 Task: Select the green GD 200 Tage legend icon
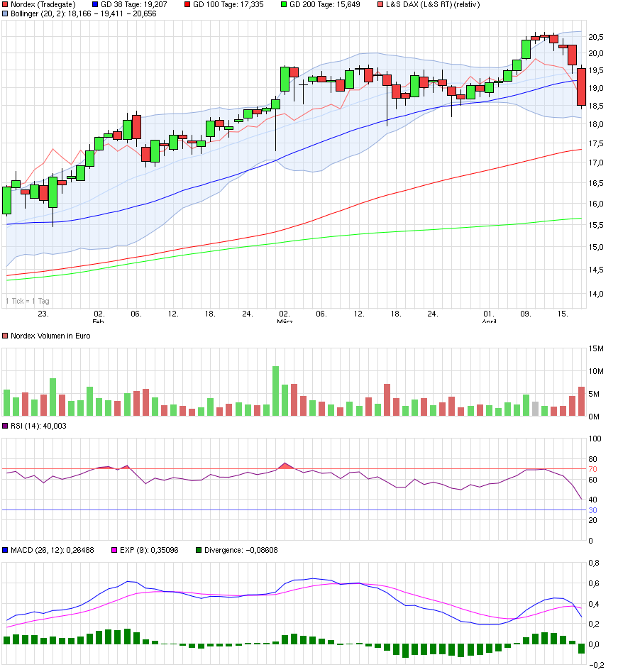(282, 4)
